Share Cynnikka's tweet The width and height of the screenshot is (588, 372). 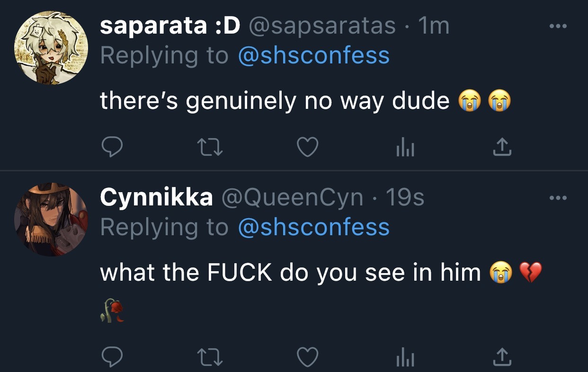coord(502,357)
